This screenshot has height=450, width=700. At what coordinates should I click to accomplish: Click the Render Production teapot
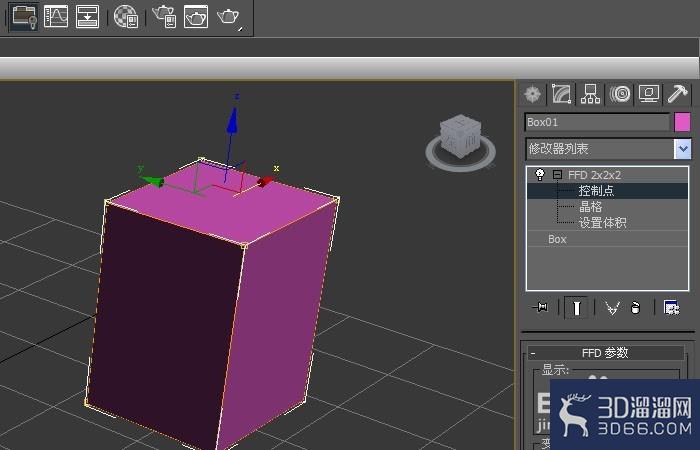point(229,17)
